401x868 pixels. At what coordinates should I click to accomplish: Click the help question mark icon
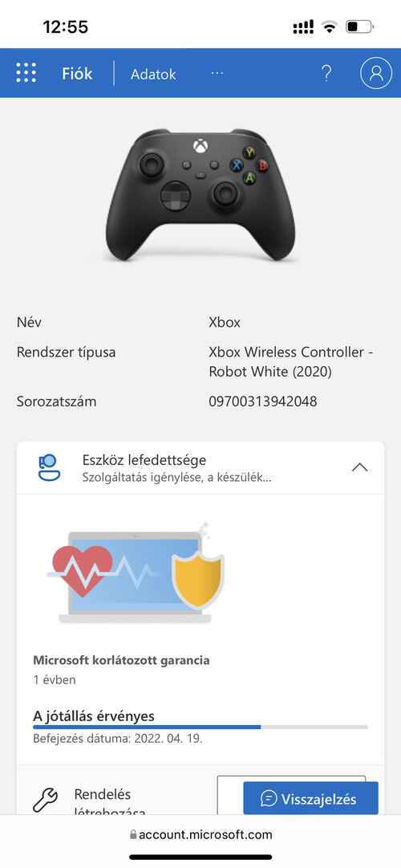(x=327, y=73)
